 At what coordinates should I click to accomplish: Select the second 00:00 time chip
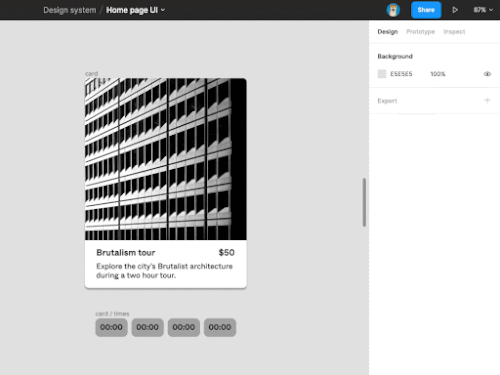click(x=148, y=327)
